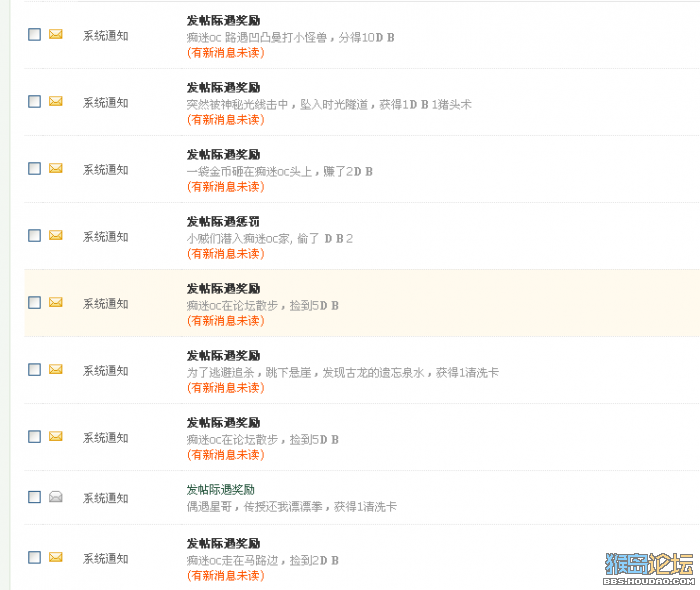Viewport: 700px width, 590px height.
Task: Click the text 为了逃避追杀,跳下悬崖
Action: click(x=249, y=372)
